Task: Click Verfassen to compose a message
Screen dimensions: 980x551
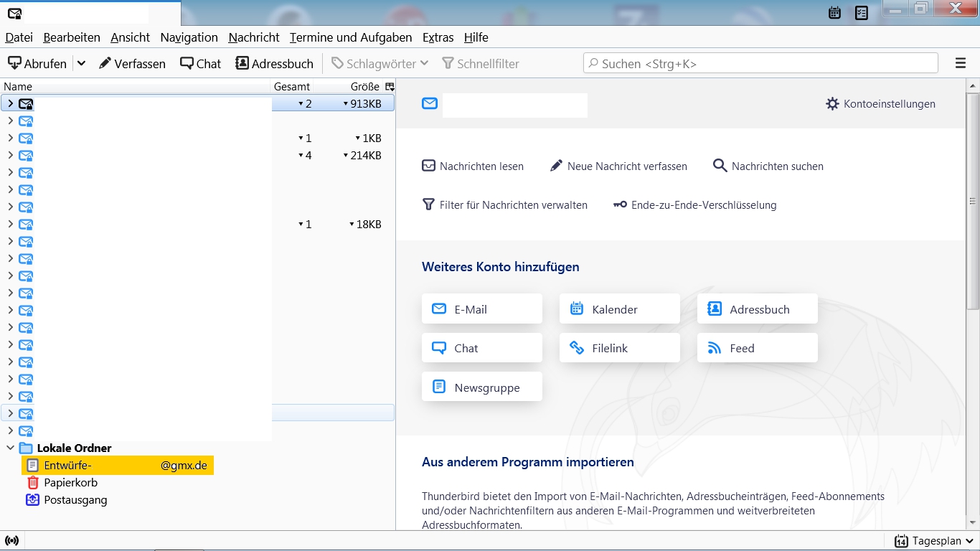Action: click(x=132, y=63)
